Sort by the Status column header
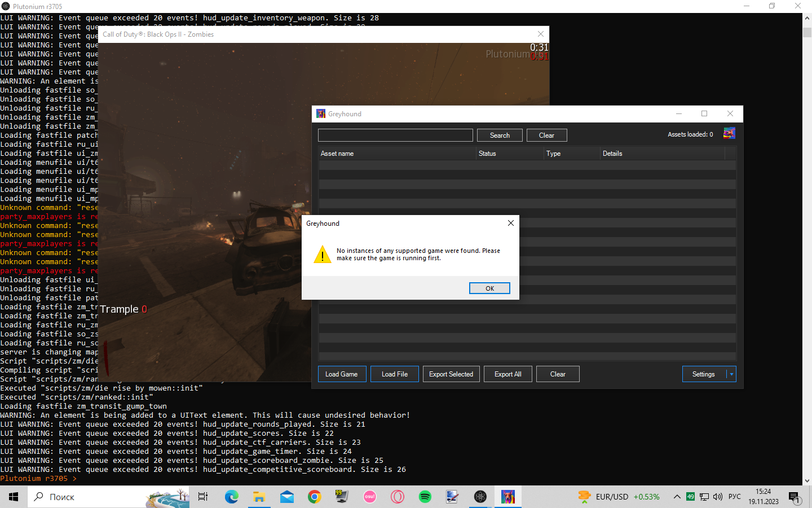Image resolution: width=812 pixels, height=508 pixels. pos(510,154)
